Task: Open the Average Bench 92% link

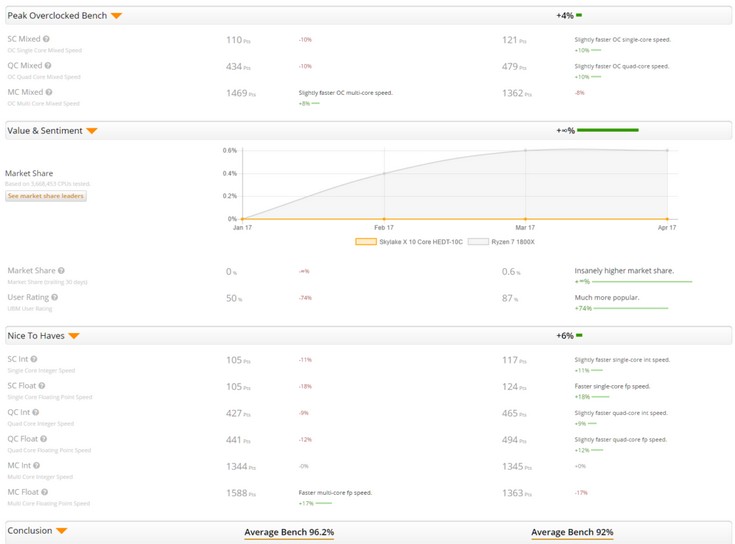Action: 572,532
